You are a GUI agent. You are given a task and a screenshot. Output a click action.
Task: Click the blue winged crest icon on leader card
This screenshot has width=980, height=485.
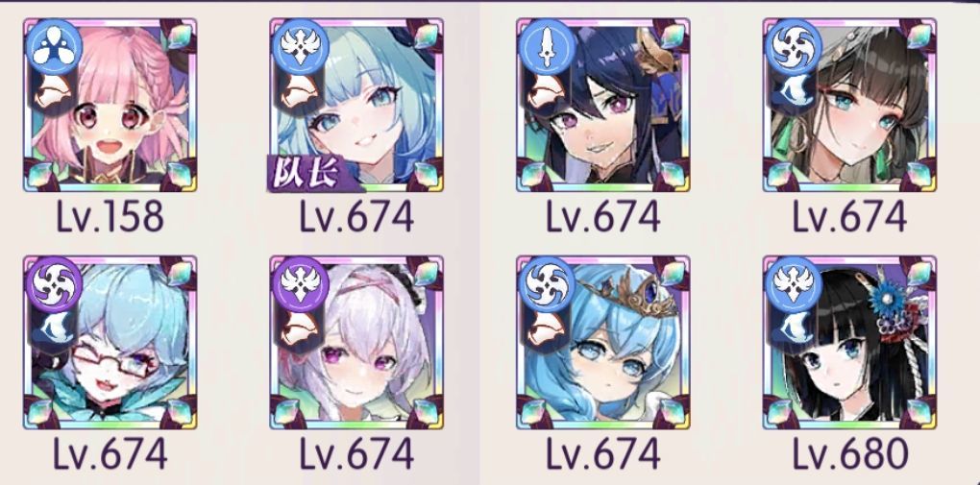point(300,48)
